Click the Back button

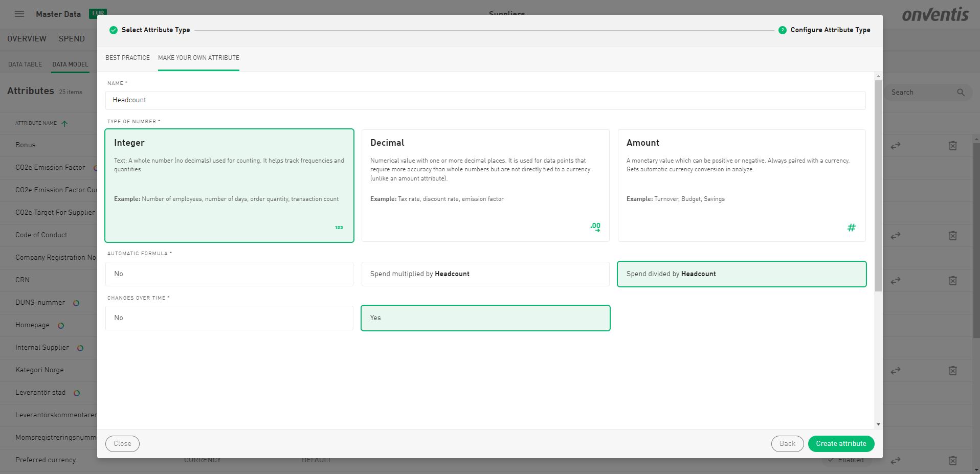(x=787, y=444)
